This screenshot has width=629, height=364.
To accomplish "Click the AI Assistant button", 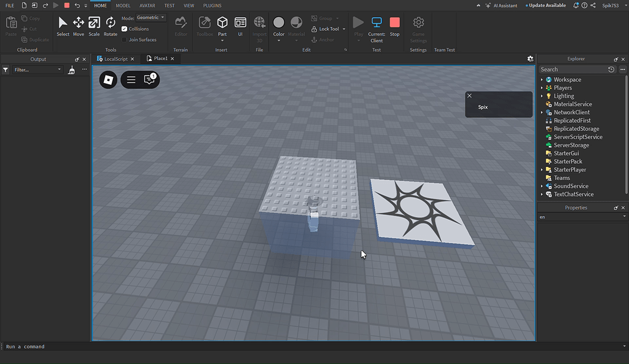I will (x=501, y=6).
